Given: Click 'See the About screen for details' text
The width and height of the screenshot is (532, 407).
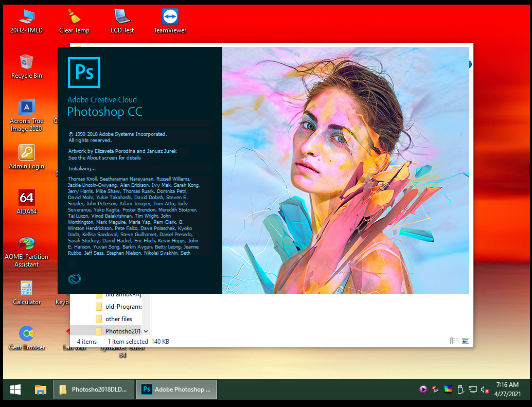Looking at the screenshot, I should (104, 158).
